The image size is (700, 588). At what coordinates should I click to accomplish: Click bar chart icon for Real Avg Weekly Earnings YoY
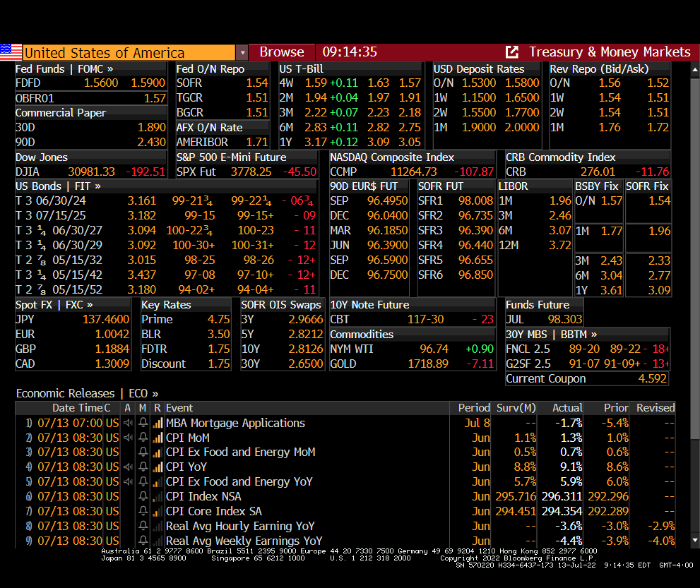point(158,541)
